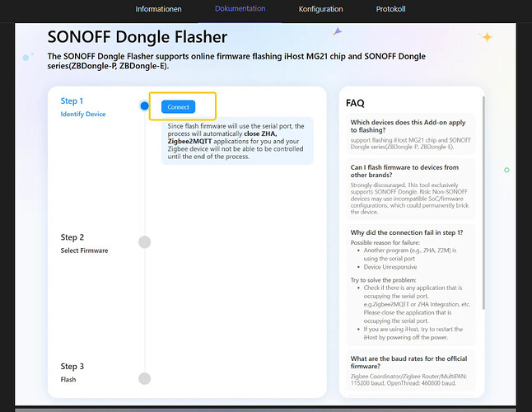Open the Konfiguration tab
The image size is (532, 412).
320,9
